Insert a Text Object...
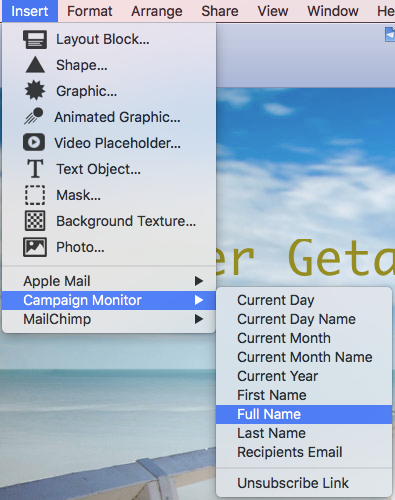The image size is (395, 500). tap(109, 169)
